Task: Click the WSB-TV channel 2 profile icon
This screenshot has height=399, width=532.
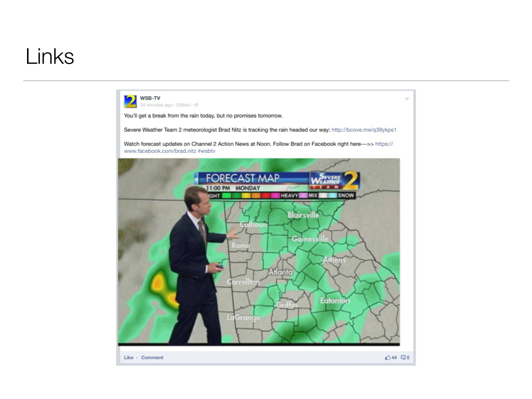Action: click(x=130, y=101)
